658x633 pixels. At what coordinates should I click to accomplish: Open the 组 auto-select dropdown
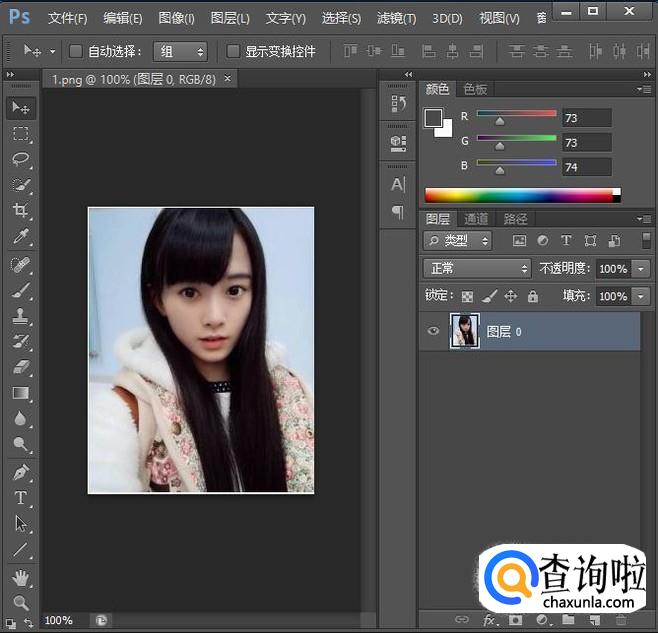click(x=180, y=51)
